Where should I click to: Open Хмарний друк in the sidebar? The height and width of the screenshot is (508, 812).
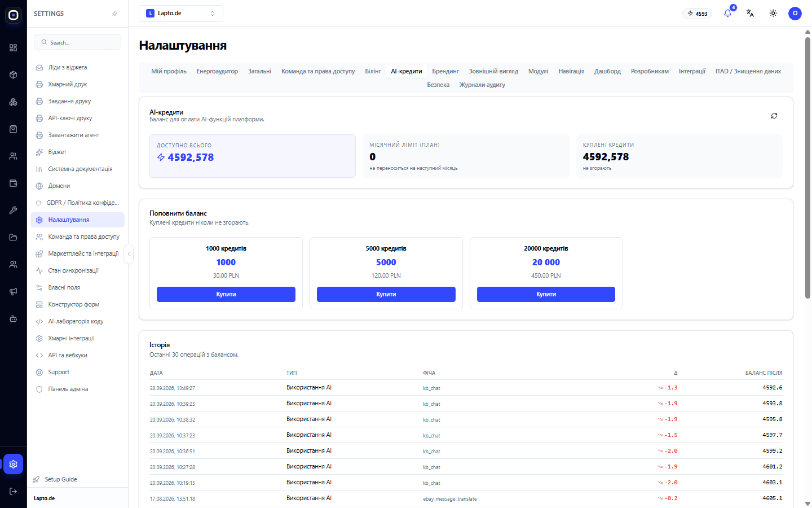pyautogui.click(x=78, y=84)
